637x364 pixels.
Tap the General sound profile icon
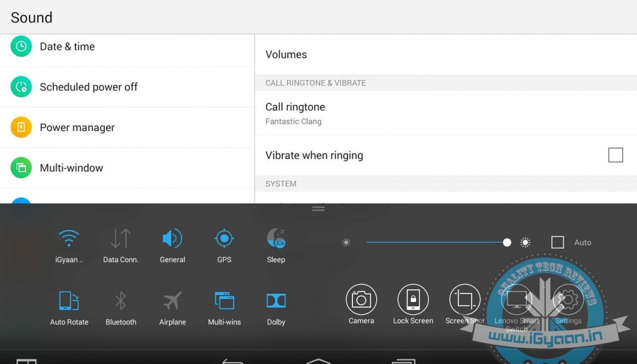coord(172,239)
